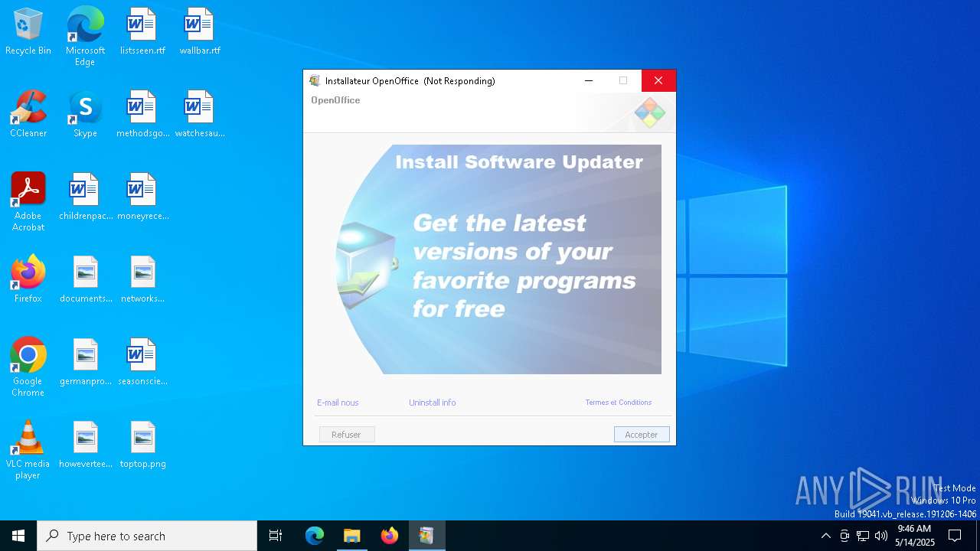Viewport: 980px width, 551px height.
Task: Open Task View from taskbar
Action: click(x=276, y=536)
